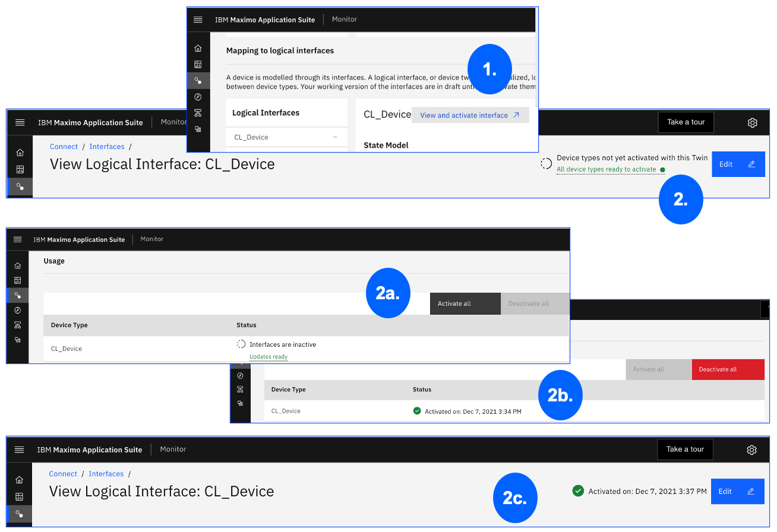Click IBM Maximo Application Suite in the Usage panel header
This screenshot has height=532, width=777.
(x=79, y=240)
